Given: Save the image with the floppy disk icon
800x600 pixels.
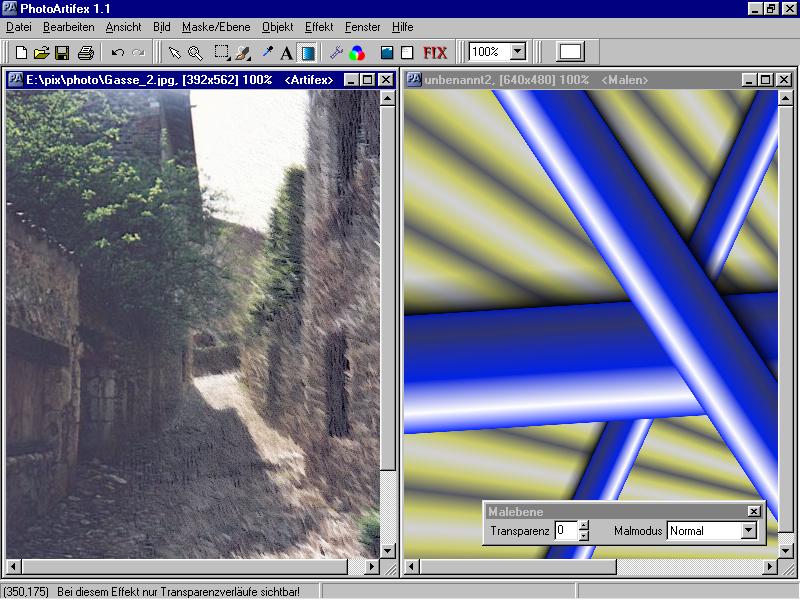Looking at the screenshot, I should click(62, 53).
